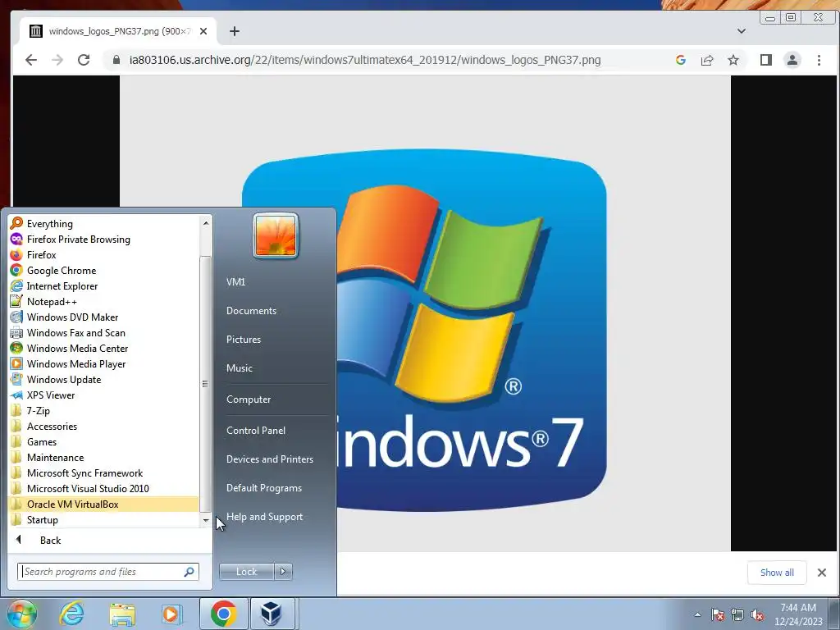Show hidden tray icons arrow

(697, 614)
